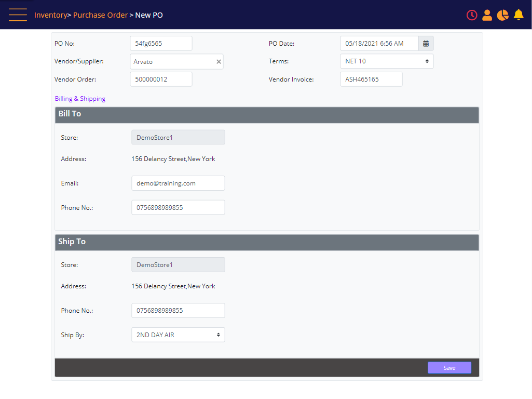Click the Bill To section header

click(267, 115)
